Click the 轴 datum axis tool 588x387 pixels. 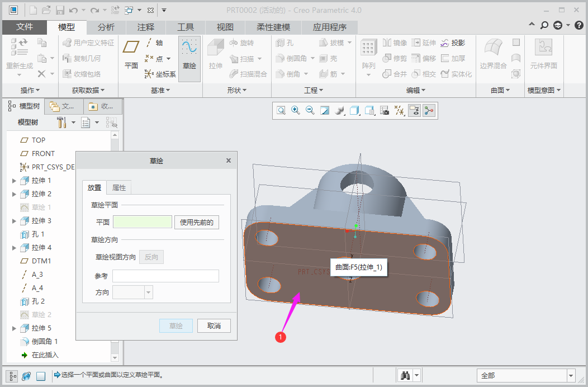155,43
